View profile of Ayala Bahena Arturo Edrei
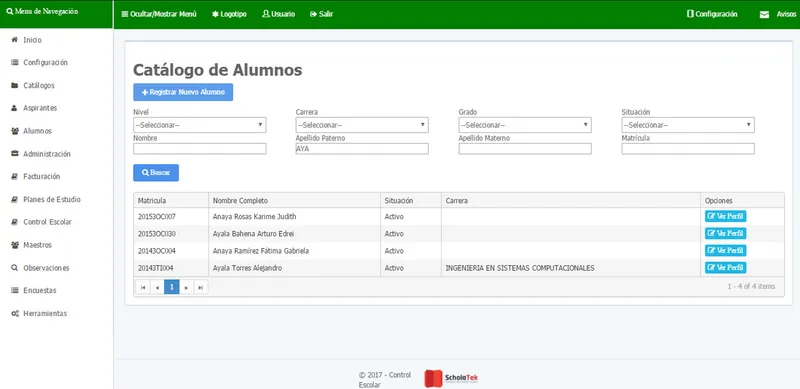 pyautogui.click(x=726, y=233)
